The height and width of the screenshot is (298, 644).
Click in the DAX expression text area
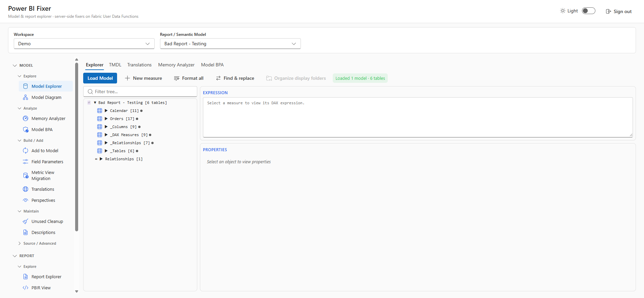pyautogui.click(x=418, y=117)
